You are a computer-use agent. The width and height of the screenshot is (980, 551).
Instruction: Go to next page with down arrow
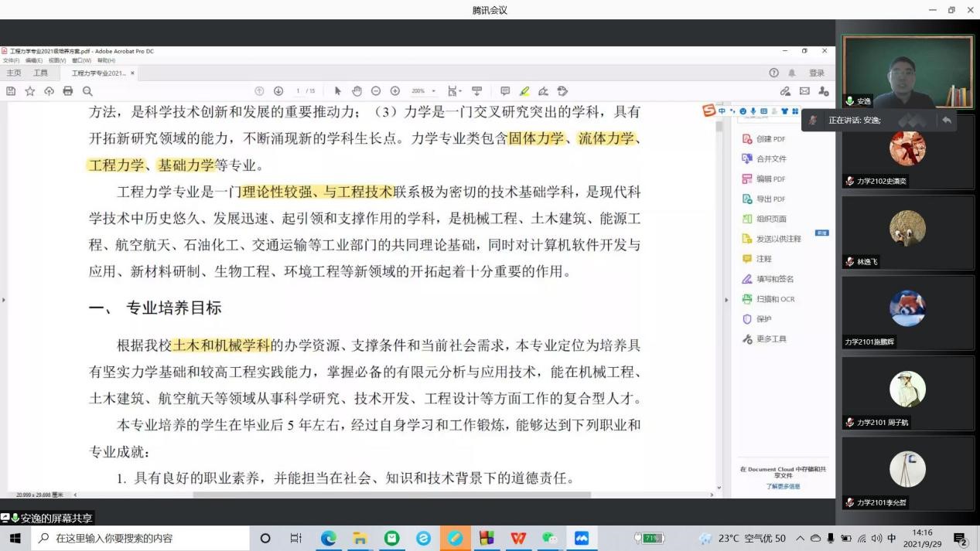coord(278,91)
